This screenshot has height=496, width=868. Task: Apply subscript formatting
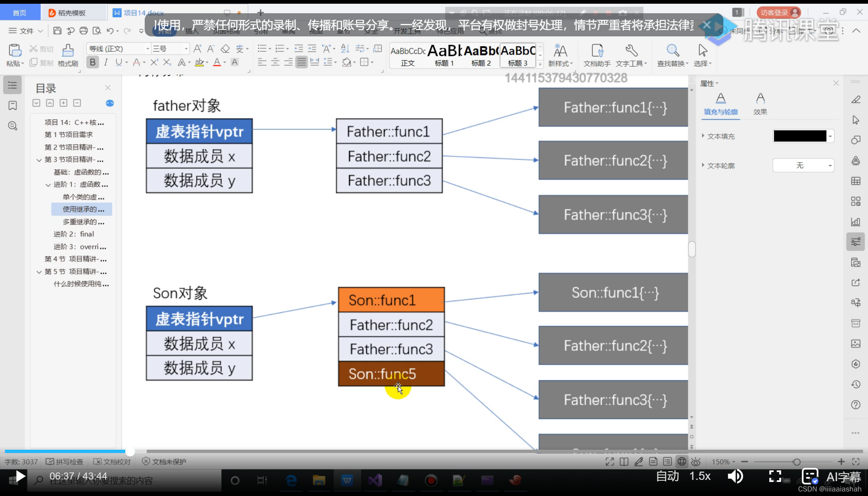pyautogui.click(x=167, y=62)
